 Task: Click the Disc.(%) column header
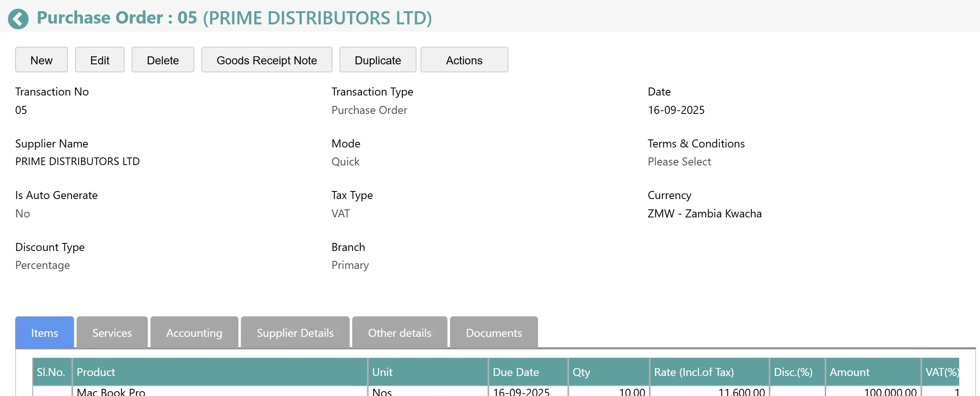pos(797,372)
